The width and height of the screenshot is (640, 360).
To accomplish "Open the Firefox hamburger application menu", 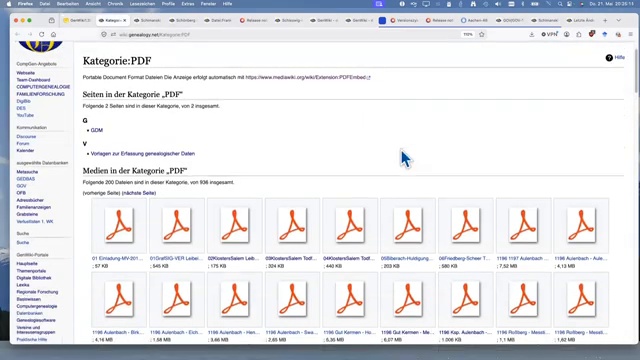I will coord(631,35).
